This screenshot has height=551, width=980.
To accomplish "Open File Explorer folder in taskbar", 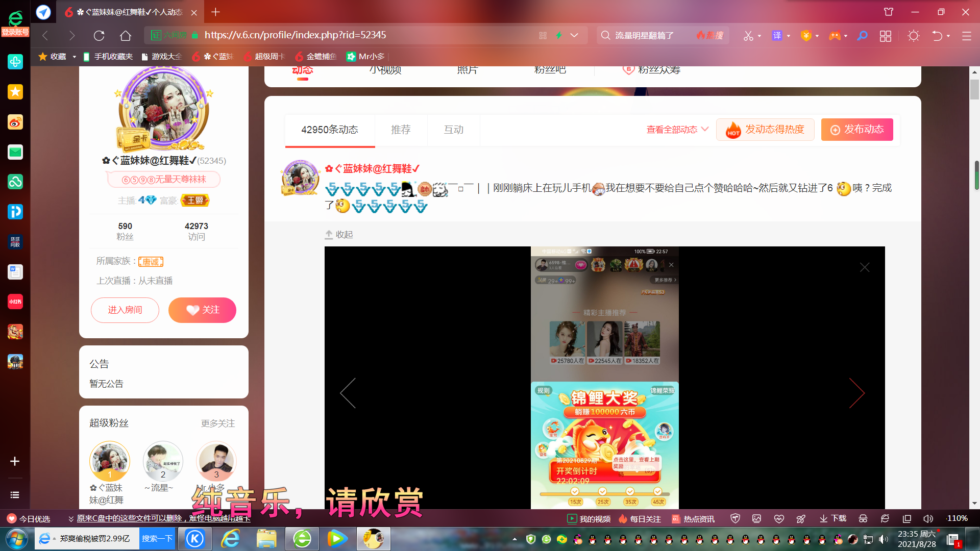I will pos(266,539).
